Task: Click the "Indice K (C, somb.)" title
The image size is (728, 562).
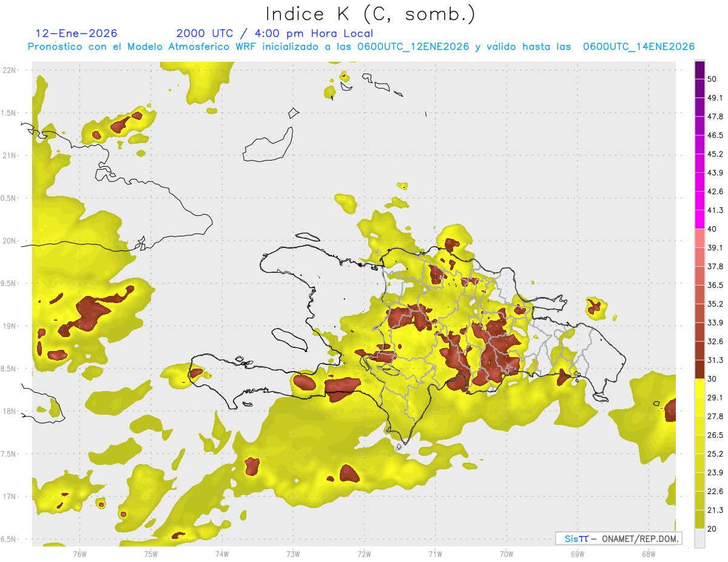Action: [x=371, y=14]
